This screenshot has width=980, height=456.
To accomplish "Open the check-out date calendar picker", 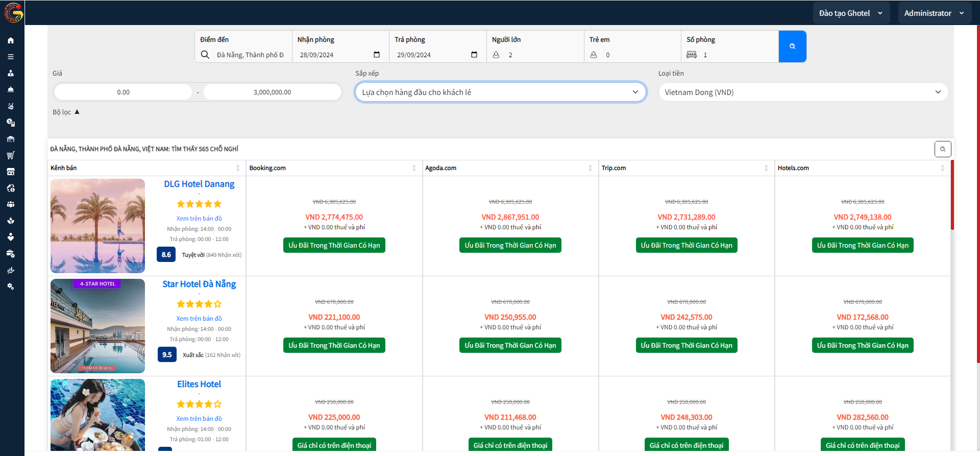I will click(x=474, y=55).
